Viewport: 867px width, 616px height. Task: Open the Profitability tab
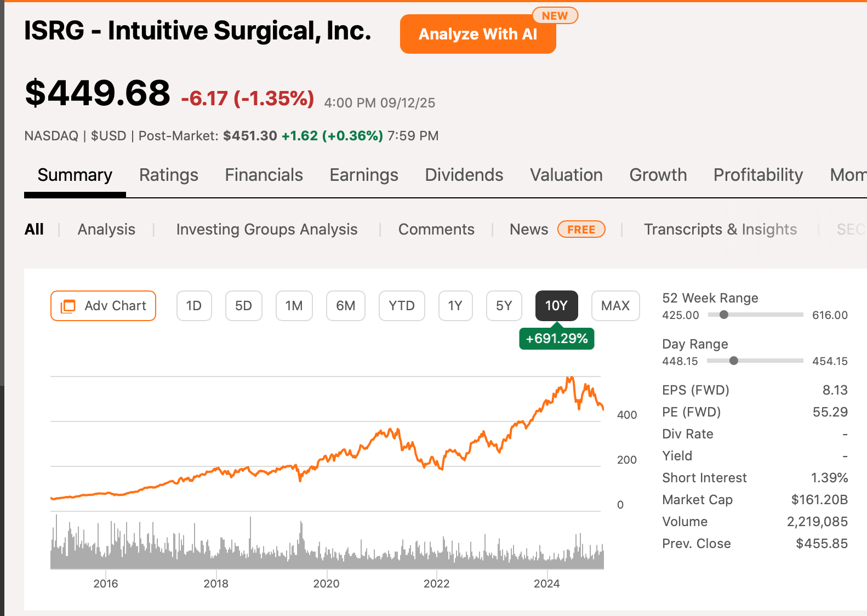tap(757, 175)
